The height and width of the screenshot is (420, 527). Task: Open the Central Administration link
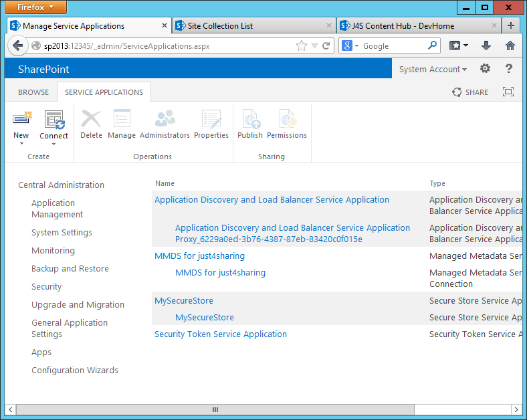pos(61,185)
